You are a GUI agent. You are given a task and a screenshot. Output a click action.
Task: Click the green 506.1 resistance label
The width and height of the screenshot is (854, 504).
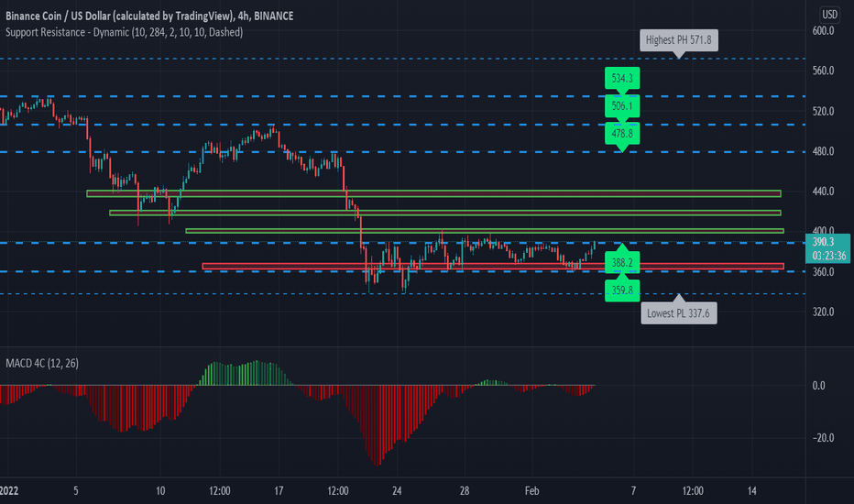622,105
